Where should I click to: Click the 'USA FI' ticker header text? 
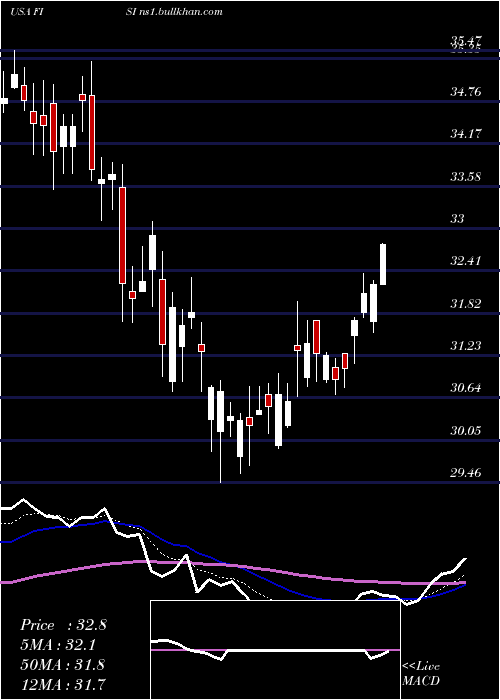pos(26,12)
